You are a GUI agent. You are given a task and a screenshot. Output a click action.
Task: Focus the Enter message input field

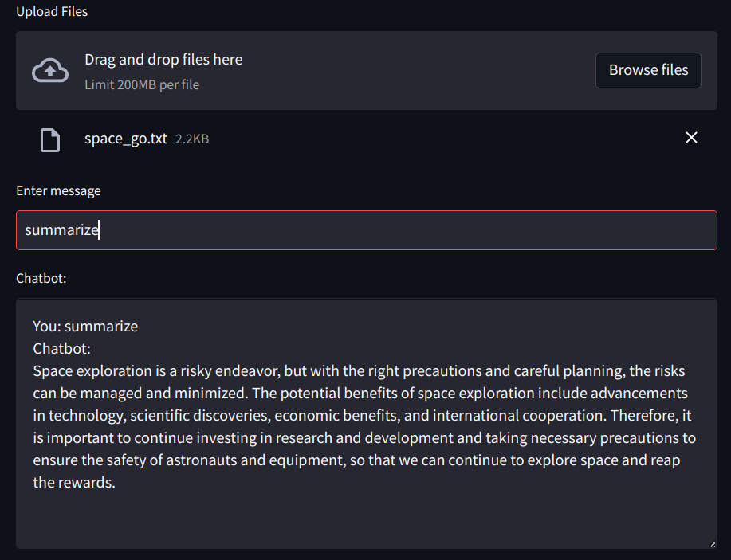367,230
